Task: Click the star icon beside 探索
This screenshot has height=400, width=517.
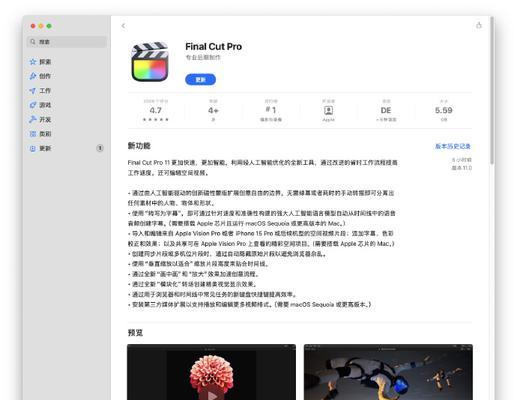Action: point(33,62)
